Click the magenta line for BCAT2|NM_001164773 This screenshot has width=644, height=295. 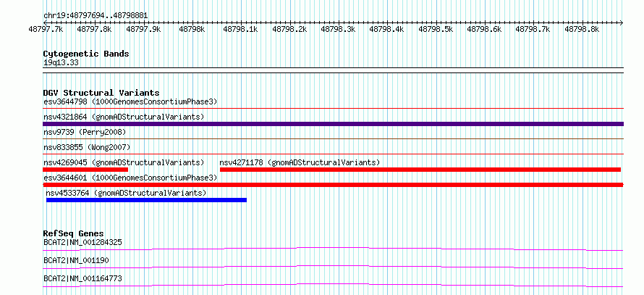point(333,285)
